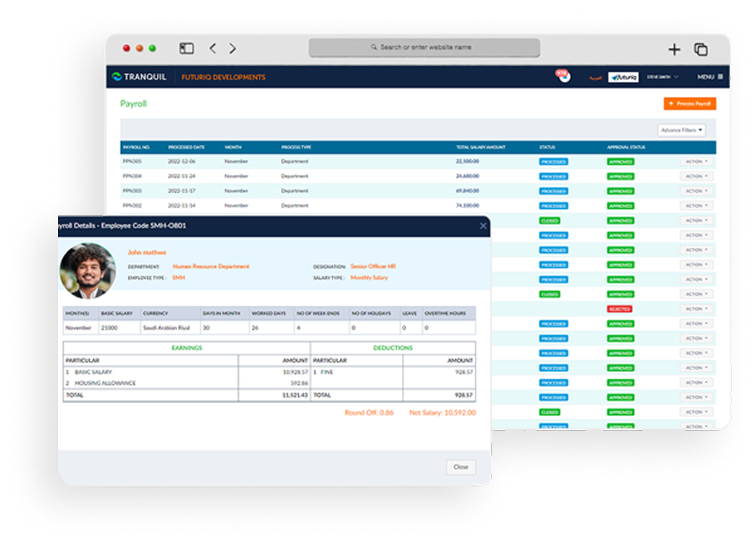This screenshot has height=543, width=756.
Task: Open the MENU hamburger in header
Action: click(x=709, y=77)
